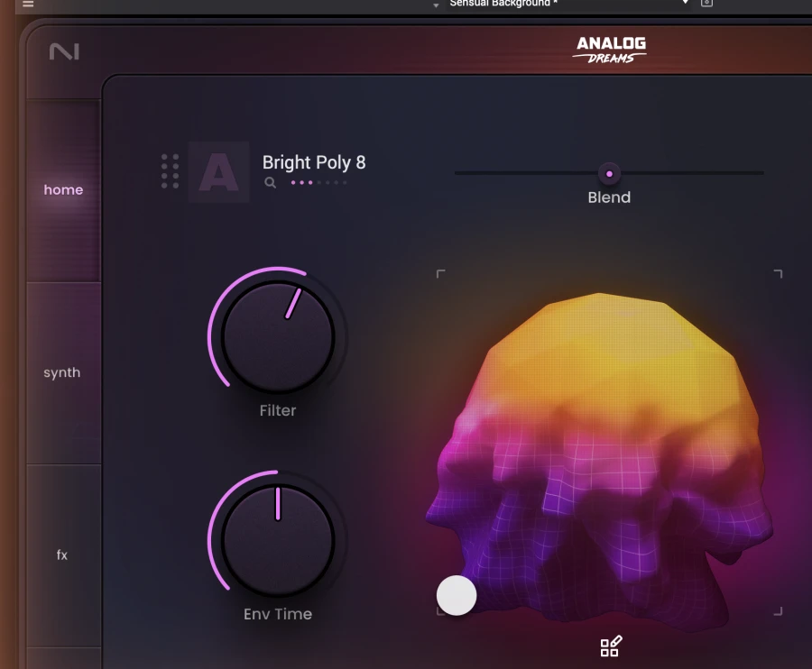Click the preset dropdown arrow at right
This screenshot has width=812, height=669.
(685, 3)
